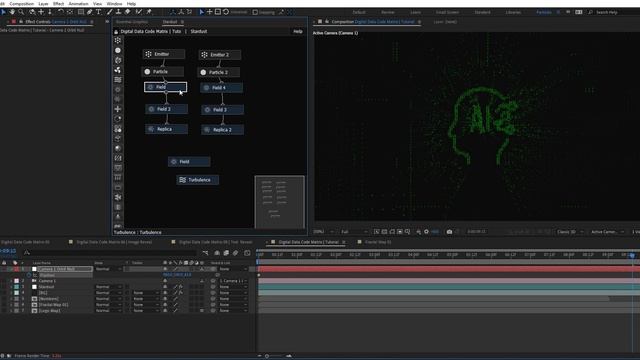
Task: Open the Active Camera view dropdown
Action: pos(607,232)
